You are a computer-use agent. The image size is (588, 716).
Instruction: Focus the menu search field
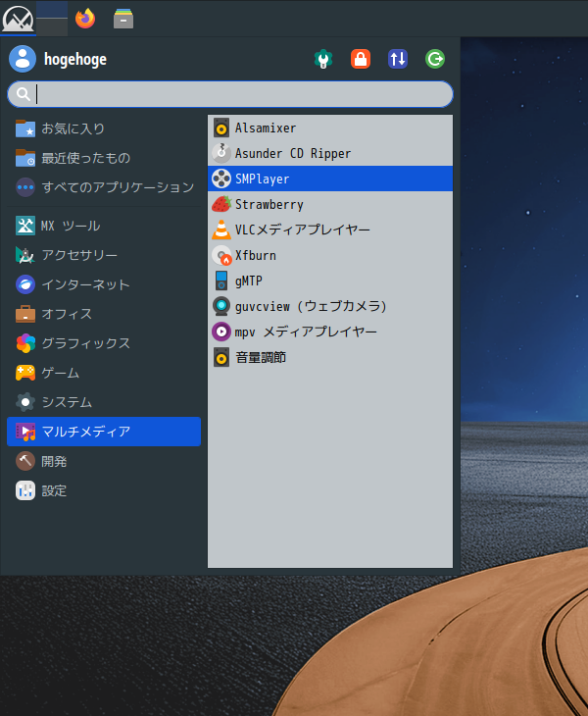click(230, 94)
